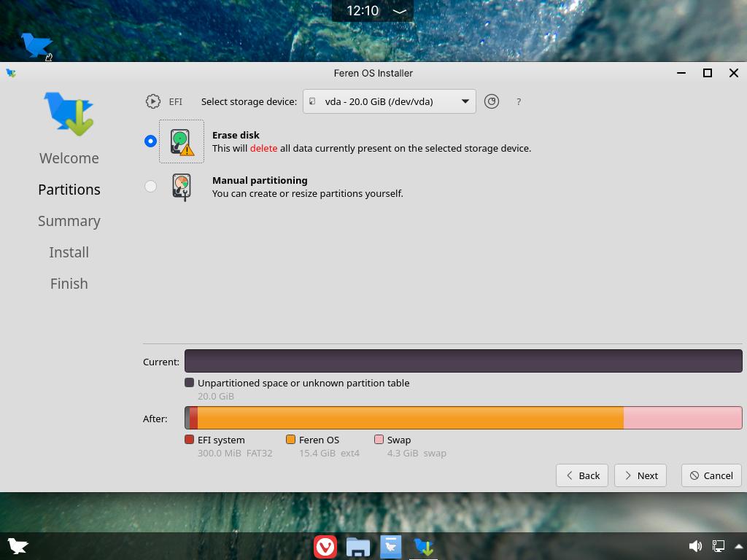747x560 pixels.
Task: Click the 'After:' label
Action: click(x=155, y=419)
